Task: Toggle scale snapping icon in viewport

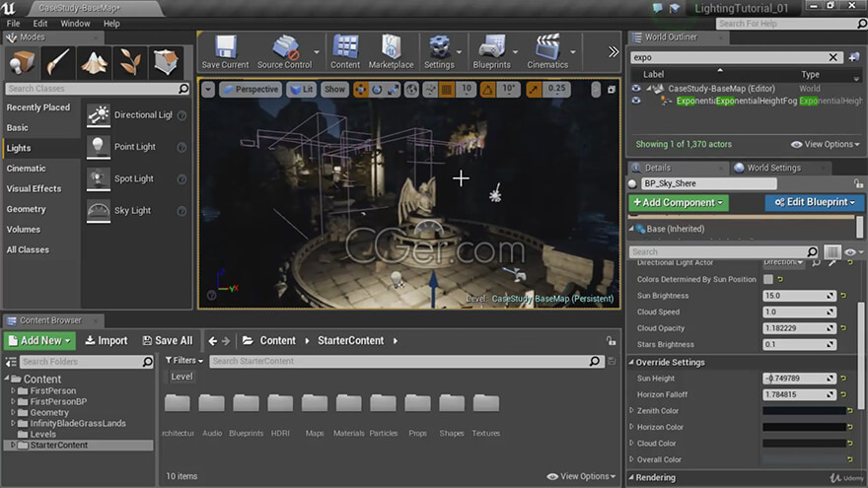Action: tap(533, 90)
